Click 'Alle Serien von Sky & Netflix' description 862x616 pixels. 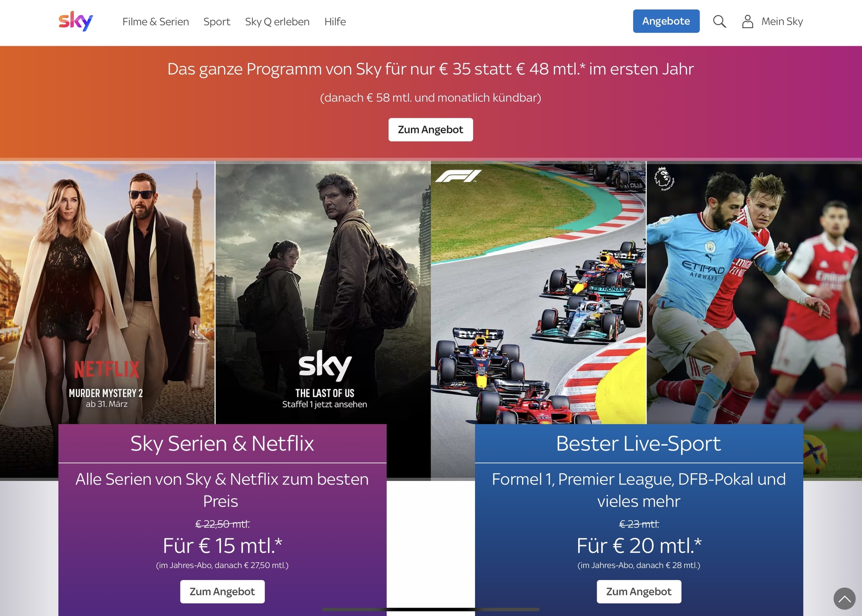point(222,490)
